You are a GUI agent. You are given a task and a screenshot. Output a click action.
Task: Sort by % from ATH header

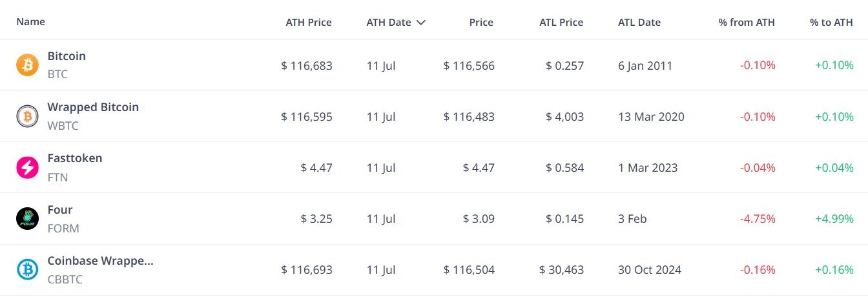[x=747, y=22]
